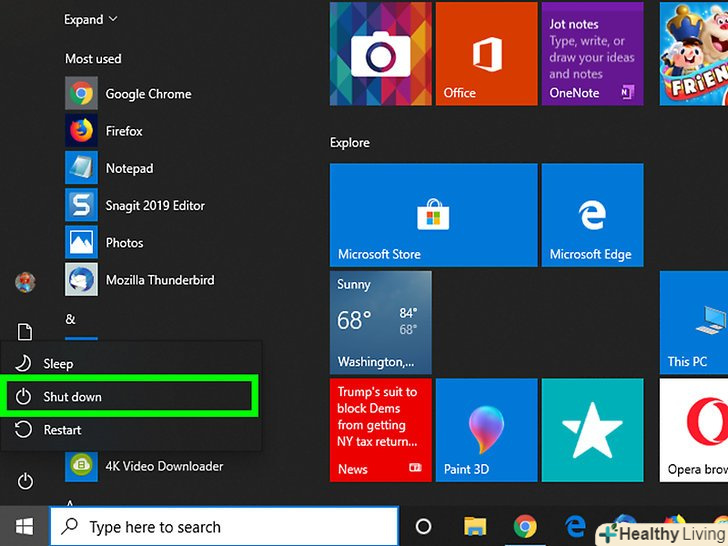Viewport: 728px width, 546px height.
Task: Launch Mozilla Thunderbird app
Action: click(159, 280)
